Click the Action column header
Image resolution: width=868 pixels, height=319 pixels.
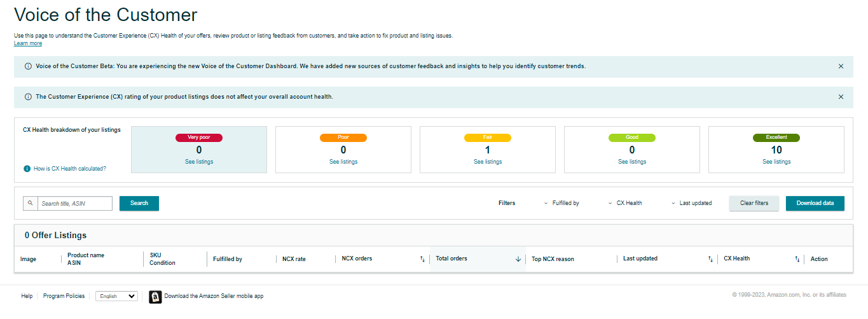(819, 259)
